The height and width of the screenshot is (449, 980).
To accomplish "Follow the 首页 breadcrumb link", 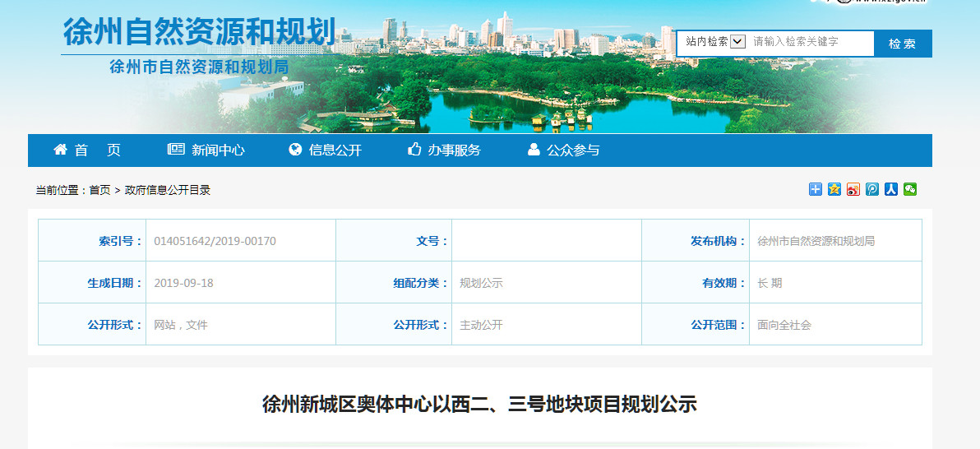I will [99, 190].
